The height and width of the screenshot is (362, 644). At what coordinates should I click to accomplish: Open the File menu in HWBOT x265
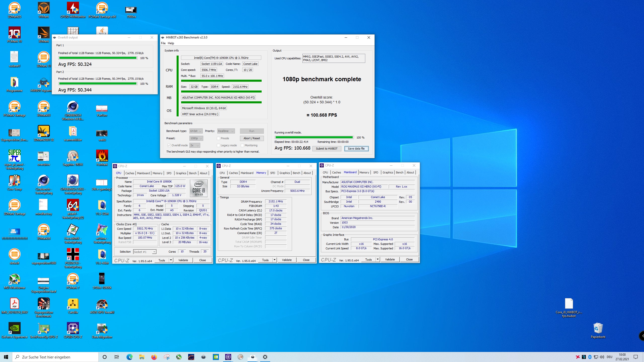[x=163, y=43]
